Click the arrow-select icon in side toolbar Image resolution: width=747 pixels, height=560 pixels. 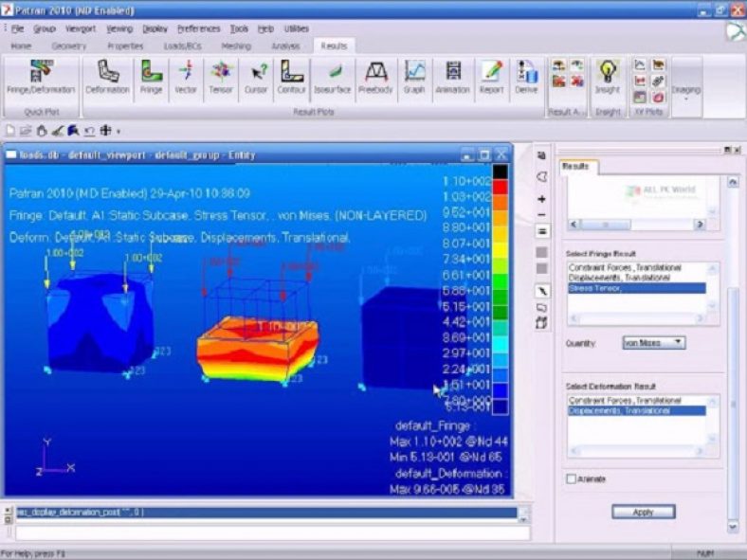point(541,291)
